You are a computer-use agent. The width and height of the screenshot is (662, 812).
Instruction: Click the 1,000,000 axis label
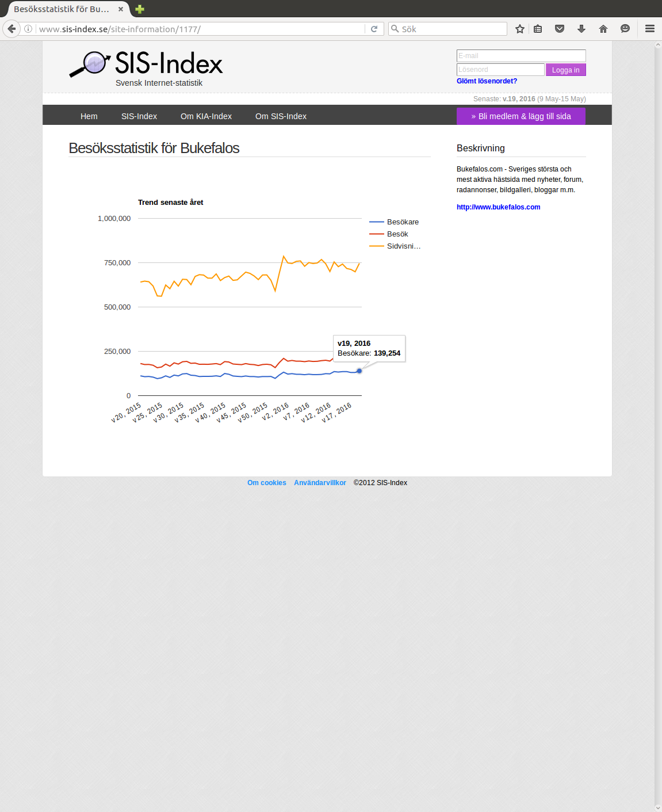pyautogui.click(x=114, y=219)
